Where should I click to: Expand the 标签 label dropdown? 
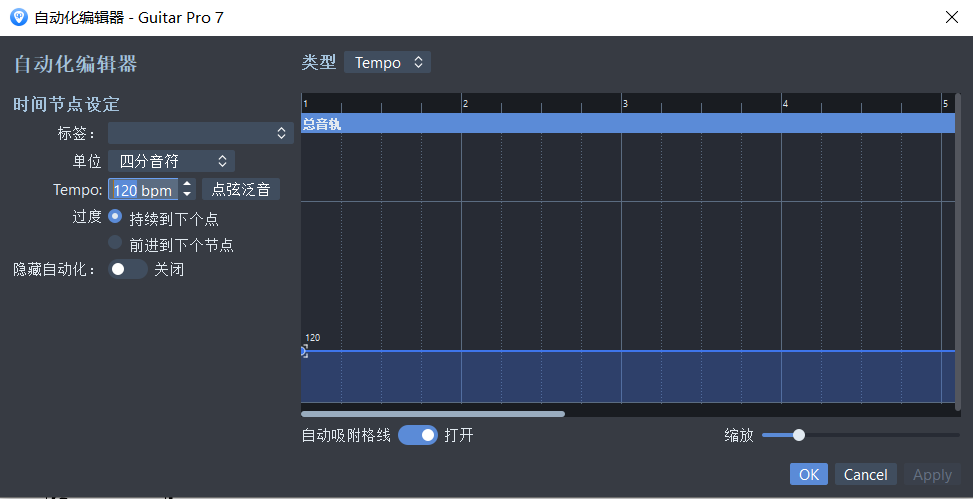(200, 133)
